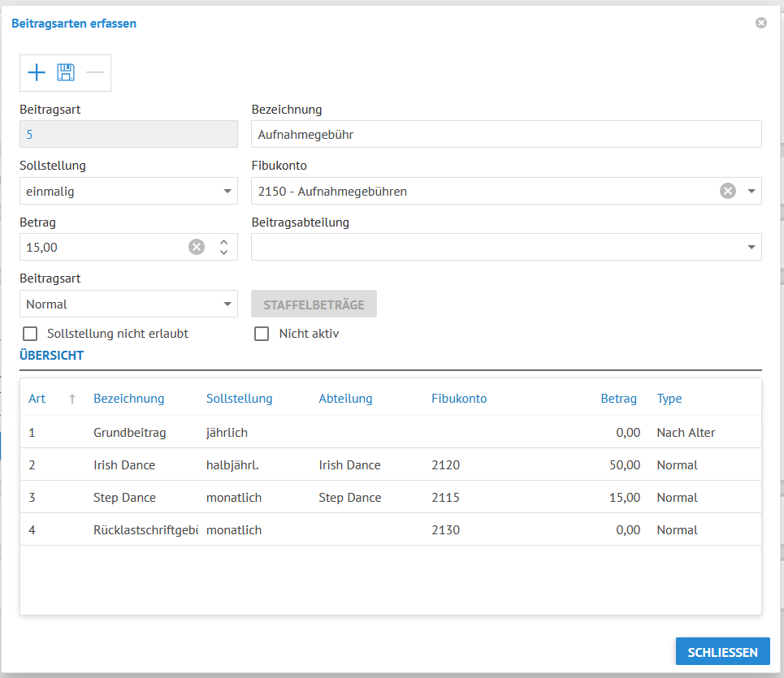Toggle the sort arrow next to Art
Viewport: 784px width, 678px height.
tap(72, 399)
